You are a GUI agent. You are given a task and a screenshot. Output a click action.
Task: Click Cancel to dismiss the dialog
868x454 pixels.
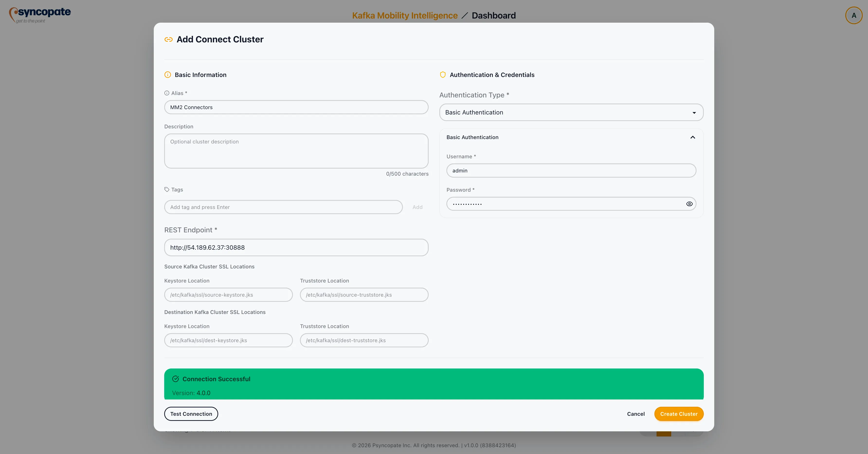pos(635,414)
